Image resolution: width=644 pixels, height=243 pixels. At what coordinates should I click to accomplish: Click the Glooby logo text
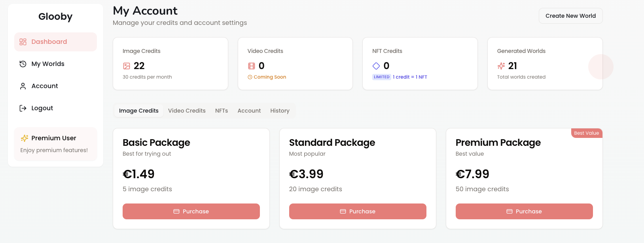point(55,17)
